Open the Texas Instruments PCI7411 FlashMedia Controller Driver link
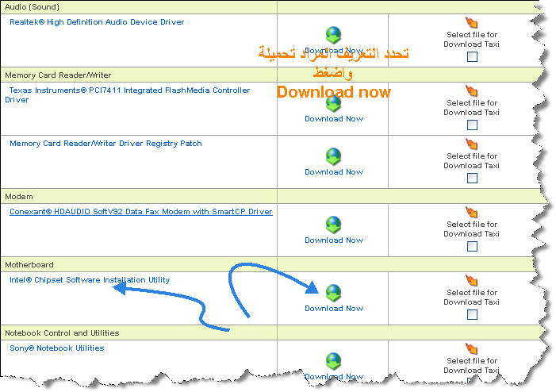This screenshot has width=556, height=392. [x=128, y=94]
